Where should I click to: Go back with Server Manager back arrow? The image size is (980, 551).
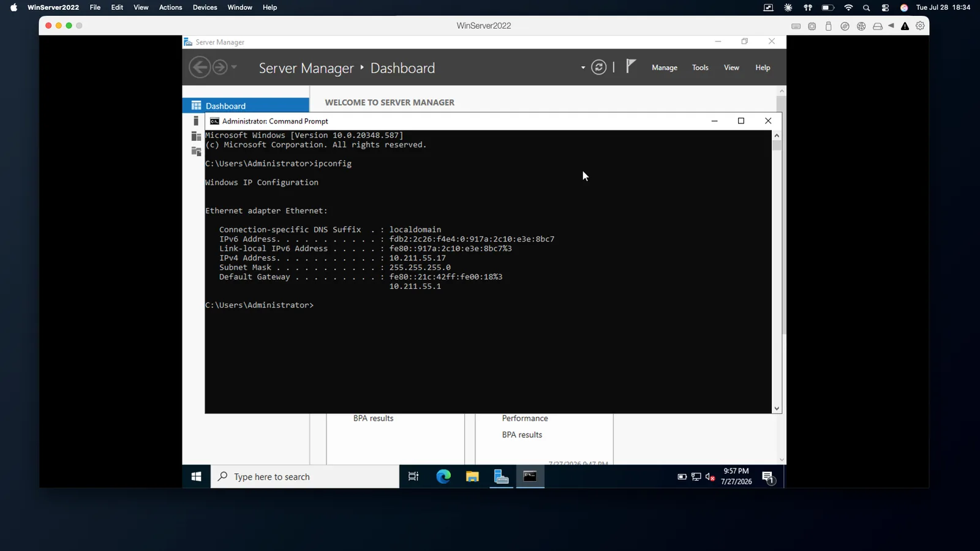pos(200,67)
